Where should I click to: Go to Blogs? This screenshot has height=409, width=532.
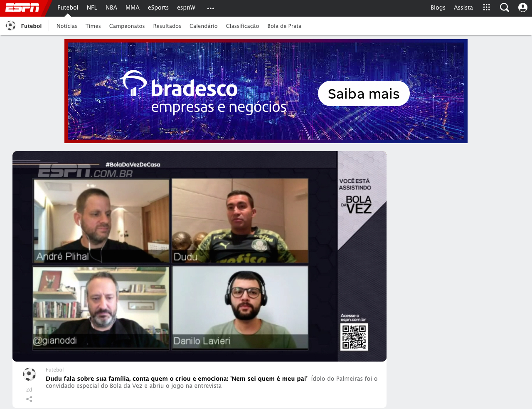pyautogui.click(x=438, y=7)
